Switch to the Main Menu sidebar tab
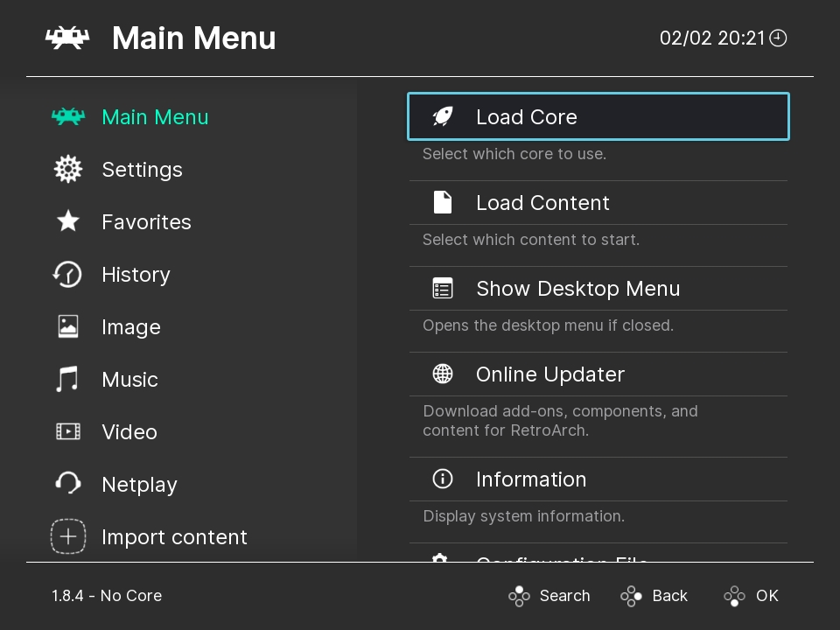Image resolution: width=840 pixels, height=630 pixels. click(x=155, y=116)
